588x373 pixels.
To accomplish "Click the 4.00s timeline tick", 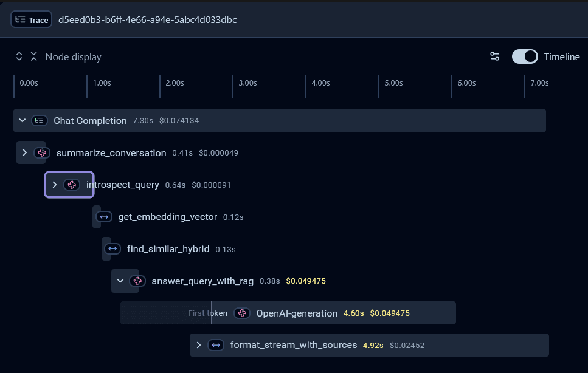I will click(x=320, y=83).
